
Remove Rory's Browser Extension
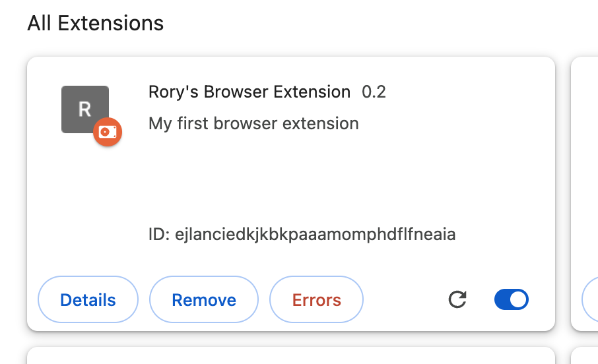(204, 301)
